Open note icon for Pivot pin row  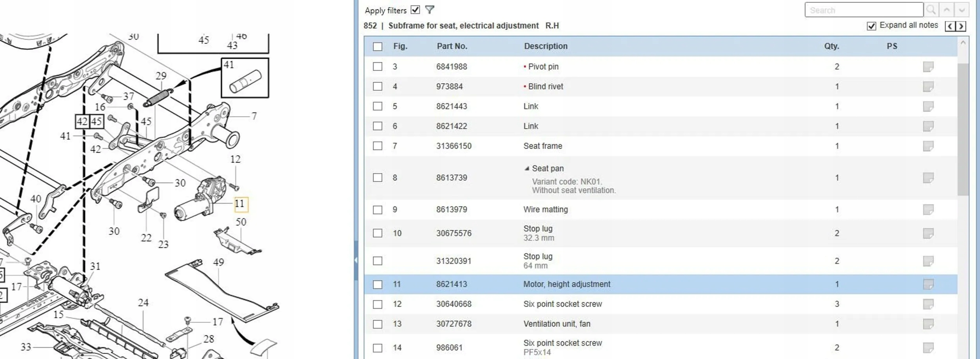tap(928, 67)
